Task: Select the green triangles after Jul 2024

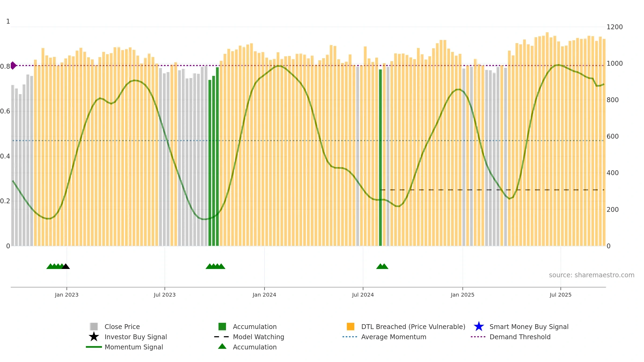Action: [382, 266]
